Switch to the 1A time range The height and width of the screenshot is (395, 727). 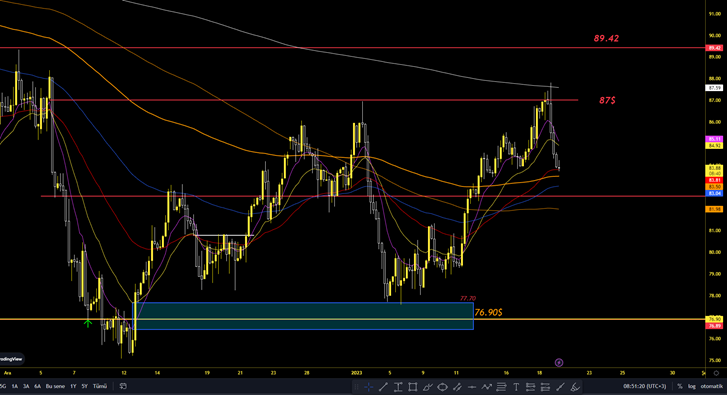point(15,386)
